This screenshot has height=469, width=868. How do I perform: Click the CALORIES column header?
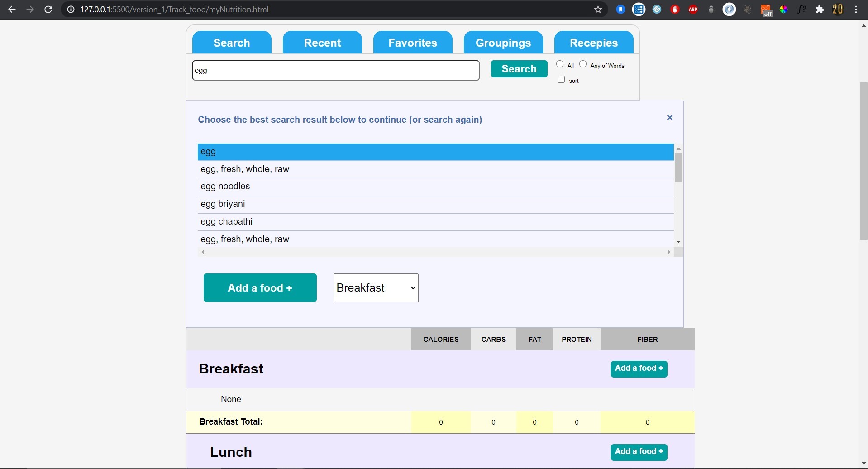(441, 340)
